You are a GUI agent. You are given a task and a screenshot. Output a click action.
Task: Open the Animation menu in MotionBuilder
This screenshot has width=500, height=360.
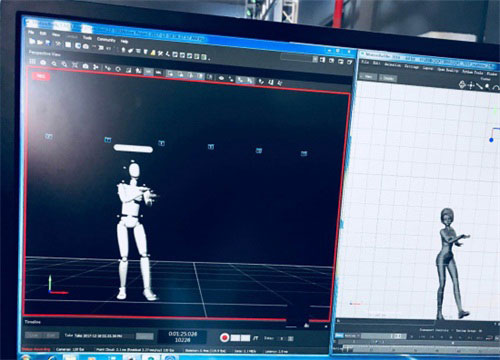393,65
